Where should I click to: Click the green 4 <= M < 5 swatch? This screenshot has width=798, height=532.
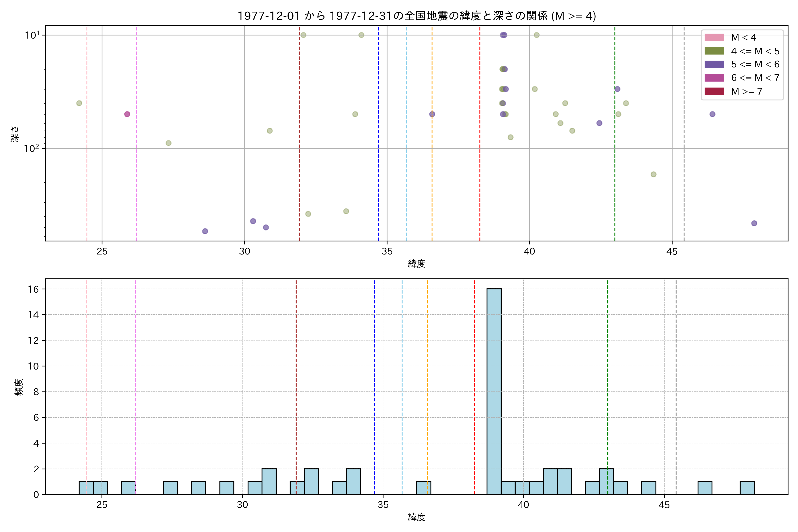pyautogui.click(x=714, y=51)
